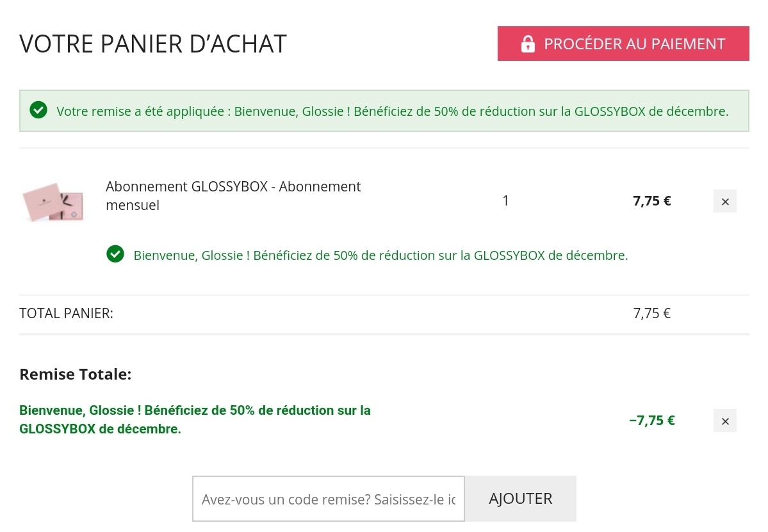Open the pink GLOSSYBOX product thumbnail

tap(53, 201)
